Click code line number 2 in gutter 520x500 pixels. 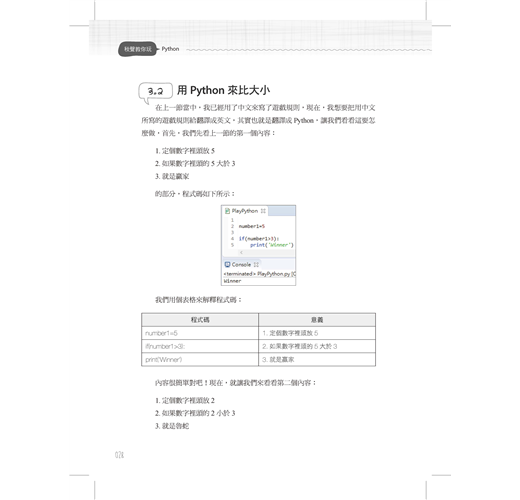click(x=232, y=226)
